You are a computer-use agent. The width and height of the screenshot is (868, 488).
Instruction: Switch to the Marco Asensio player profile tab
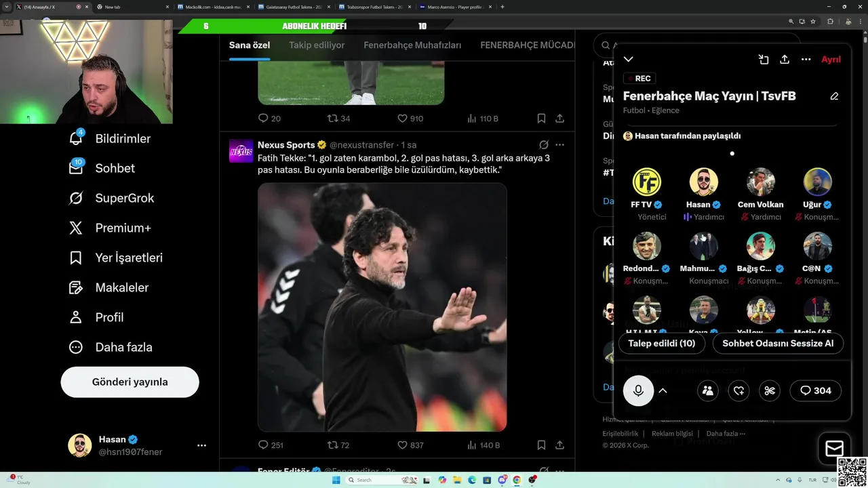(454, 7)
